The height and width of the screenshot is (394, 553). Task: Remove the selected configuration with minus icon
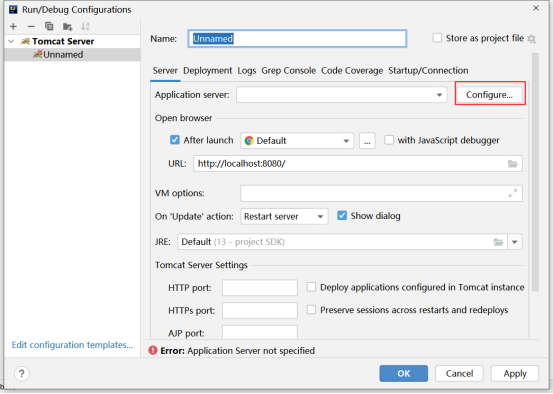[x=31, y=26]
